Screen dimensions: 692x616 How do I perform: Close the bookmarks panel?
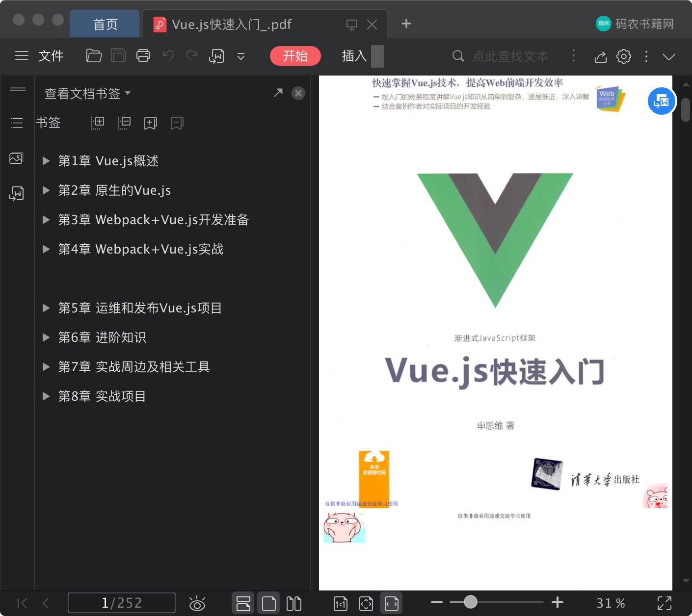[298, 93]
